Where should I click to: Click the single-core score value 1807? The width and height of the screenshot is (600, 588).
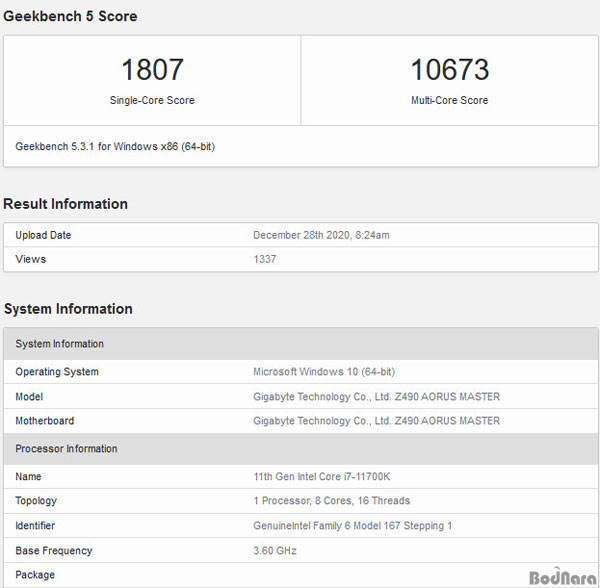click(152, 70)
